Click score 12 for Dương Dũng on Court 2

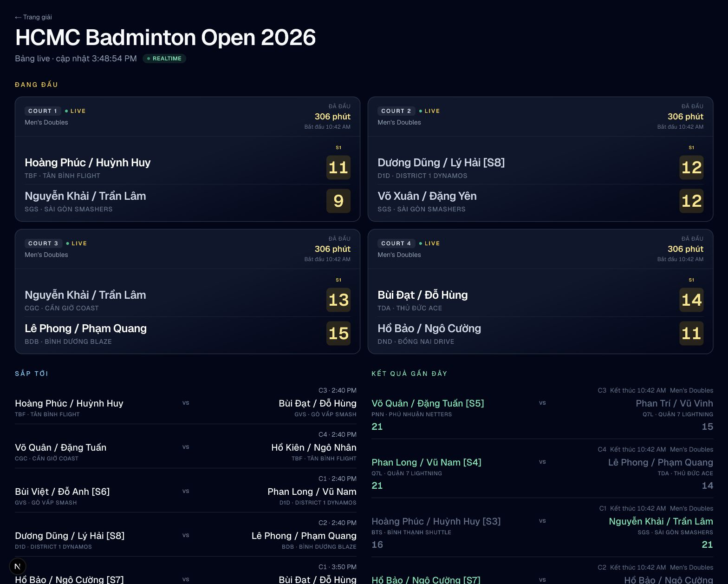tap(691, 167)
